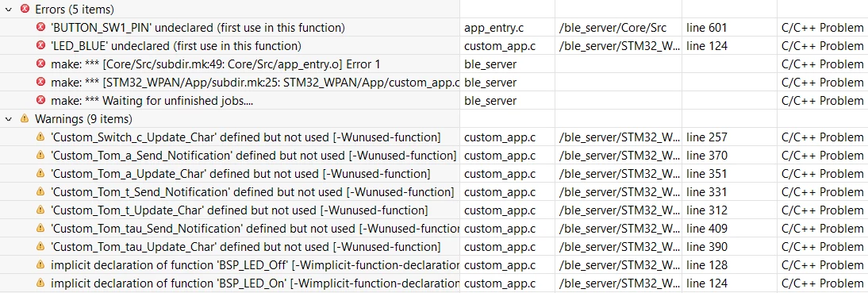Select 'Custom_Tom_tau_Send_Notification' unused warning text
This screenshot has height=293, width=868.
255,228
